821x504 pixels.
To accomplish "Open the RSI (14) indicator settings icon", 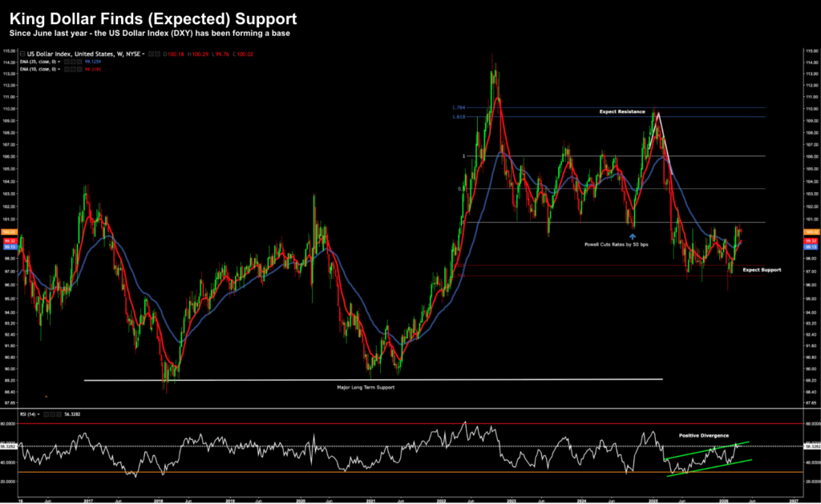I will coord(52,414).
